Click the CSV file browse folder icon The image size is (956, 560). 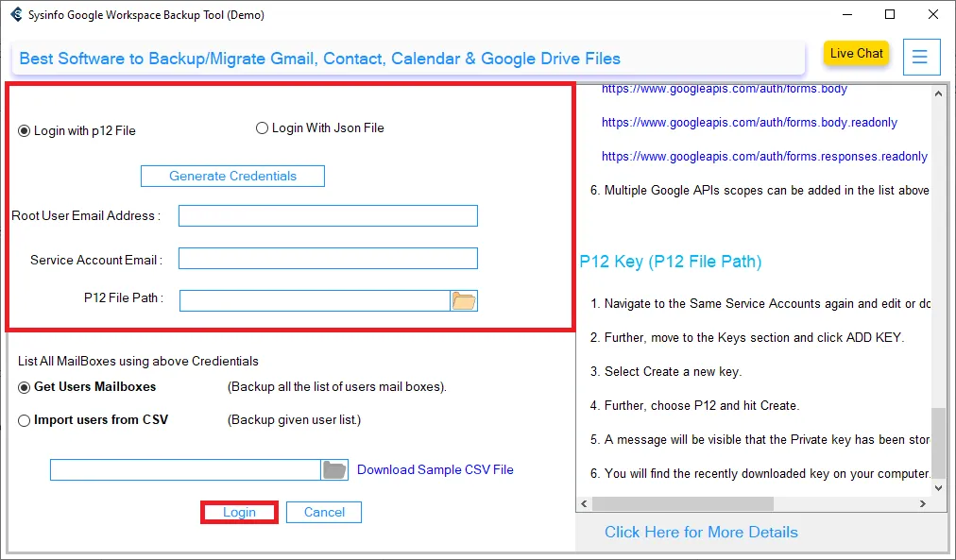point(334,470)
